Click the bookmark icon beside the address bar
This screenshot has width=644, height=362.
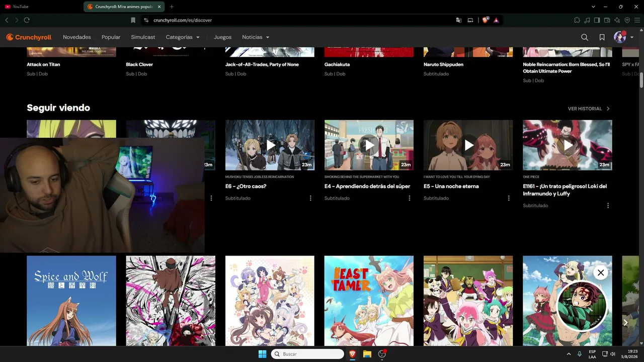point(133,20)
